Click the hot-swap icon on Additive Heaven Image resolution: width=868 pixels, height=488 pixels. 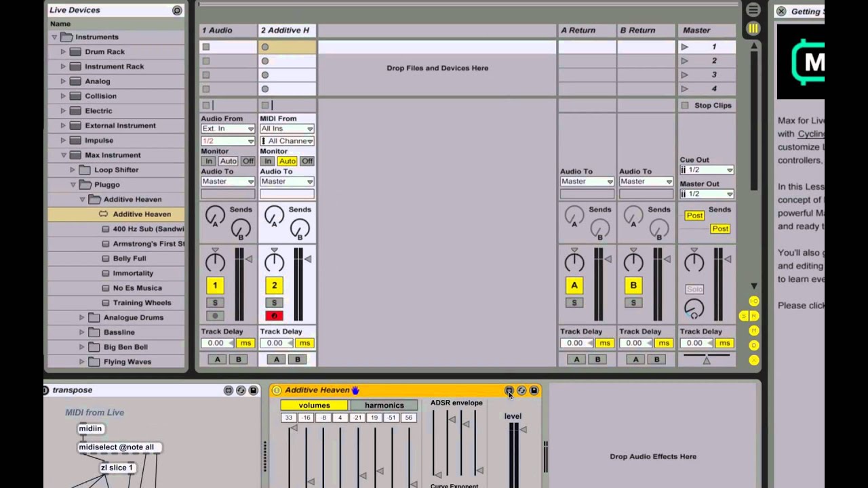click(521, 390)
